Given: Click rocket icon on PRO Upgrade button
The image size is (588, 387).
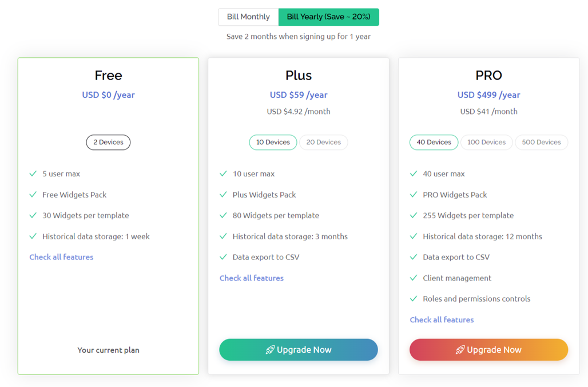Looking at the screenshot, I should point(460,350).
